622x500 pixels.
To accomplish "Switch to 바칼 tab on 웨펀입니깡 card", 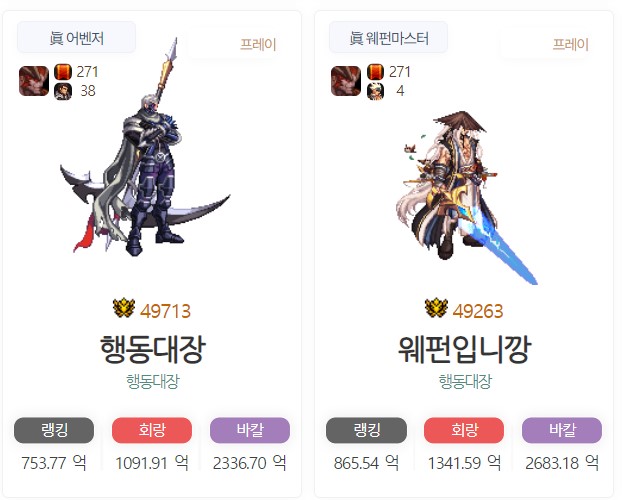I will coord(562,430).
